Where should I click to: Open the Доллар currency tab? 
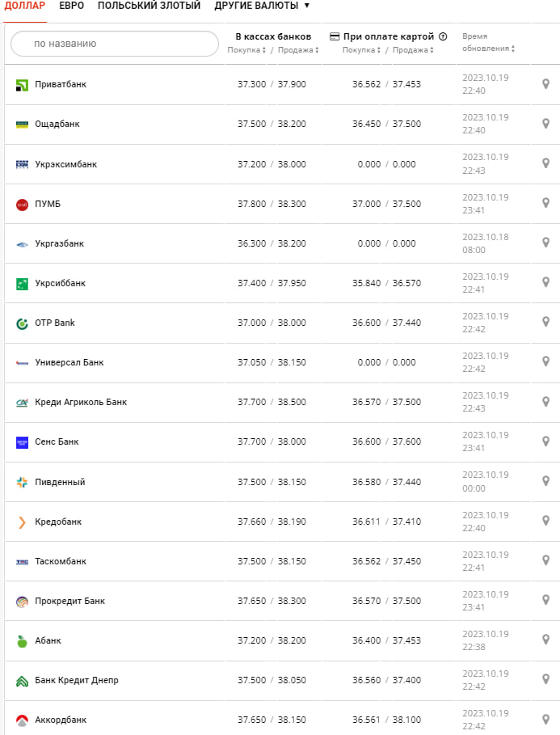[25, 6]
